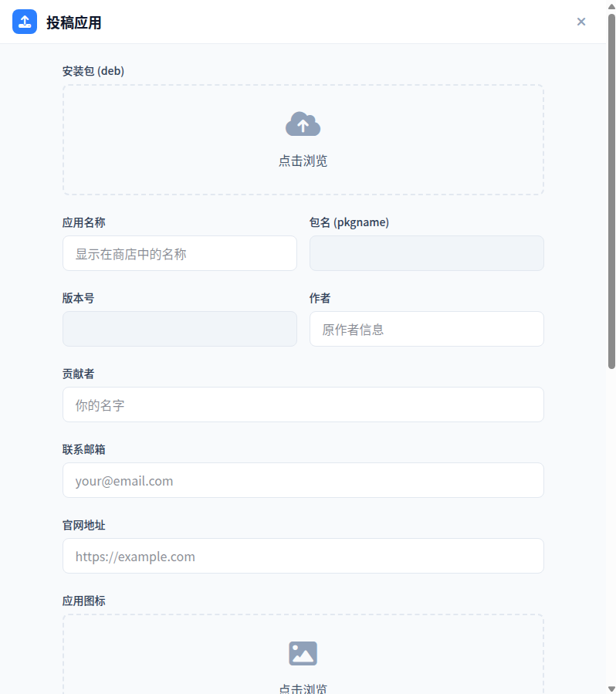Click 点击浏览 under 安装包 (deb)
This screenshot has height=694, width=616.
click(303, 161)
